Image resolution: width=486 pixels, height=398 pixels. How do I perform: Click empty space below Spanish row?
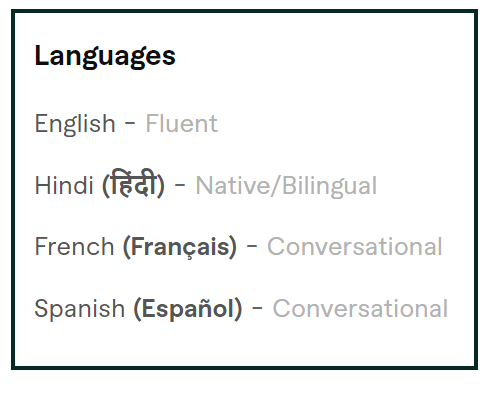pyautogui.click(x=244, y=343)
